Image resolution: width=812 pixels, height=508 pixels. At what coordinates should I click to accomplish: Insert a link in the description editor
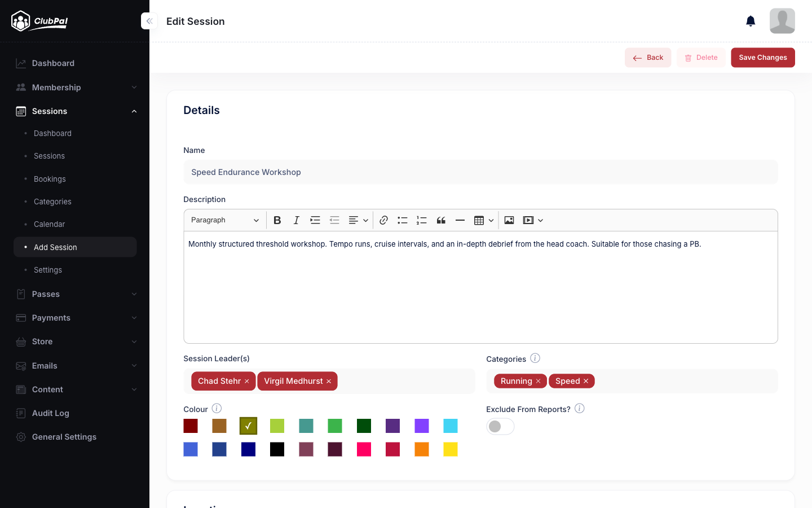point(383,220)
